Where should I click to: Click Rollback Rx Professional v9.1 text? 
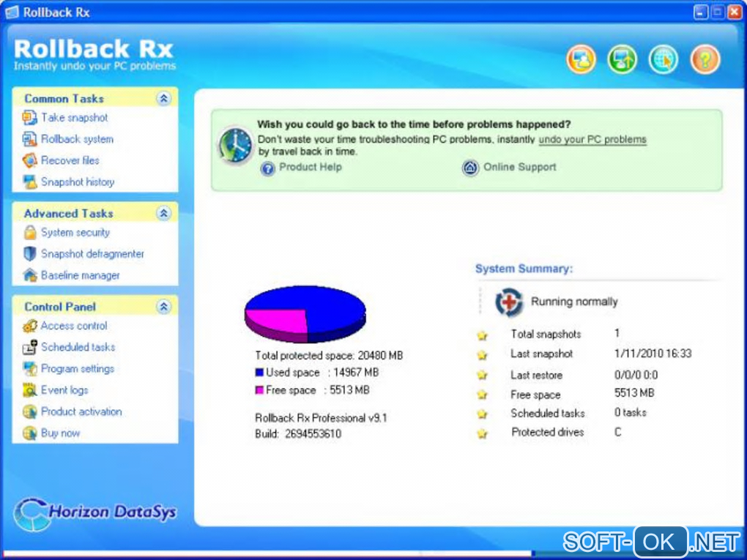click(321, 417)
